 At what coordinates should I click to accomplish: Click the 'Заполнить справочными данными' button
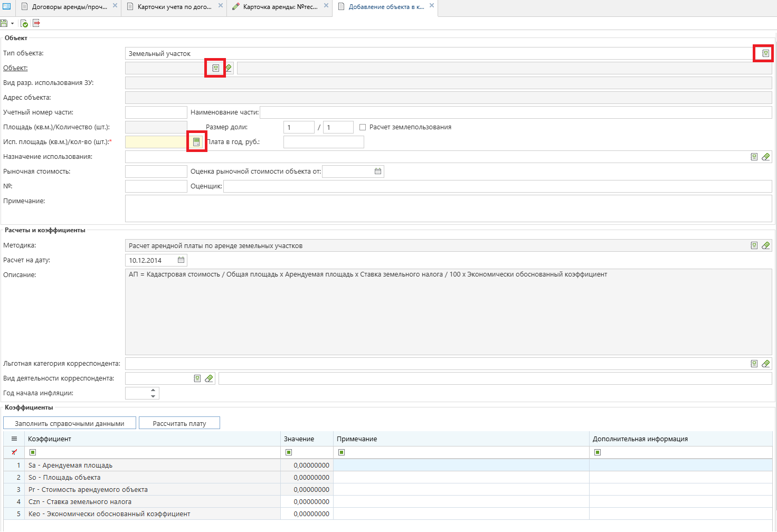pos(70,423)
